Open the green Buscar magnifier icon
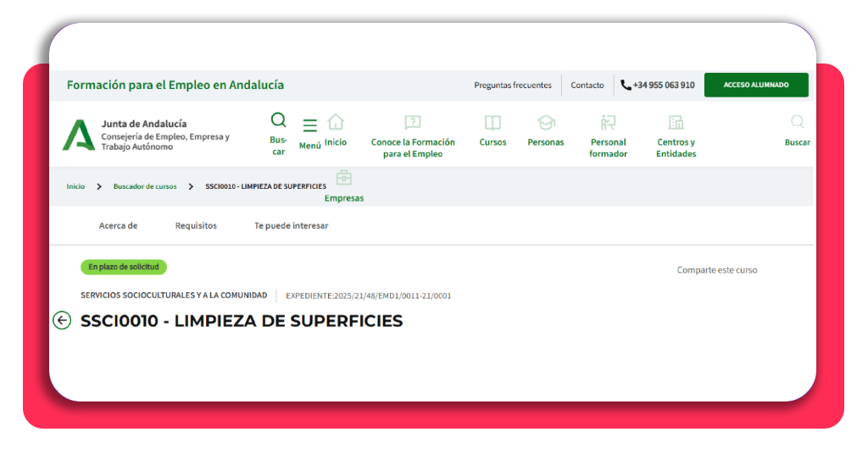This screenshot has width=868, height=454. pyautogui.click(x=278, y=120)
